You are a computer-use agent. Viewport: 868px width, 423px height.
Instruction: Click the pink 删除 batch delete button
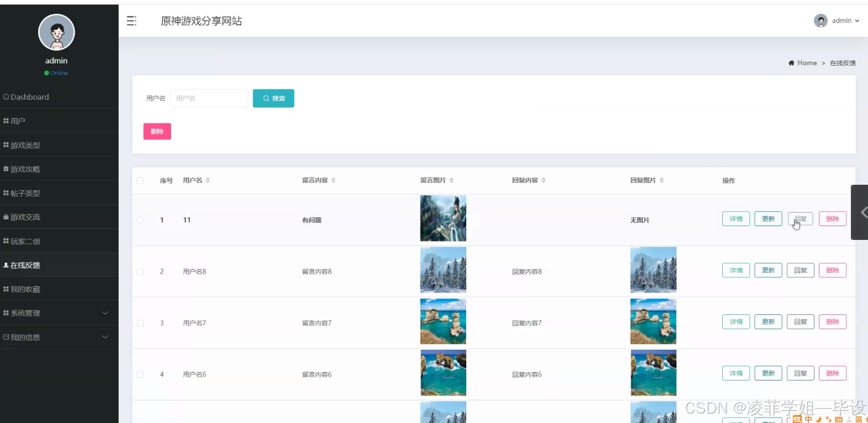tap(157, 131)
